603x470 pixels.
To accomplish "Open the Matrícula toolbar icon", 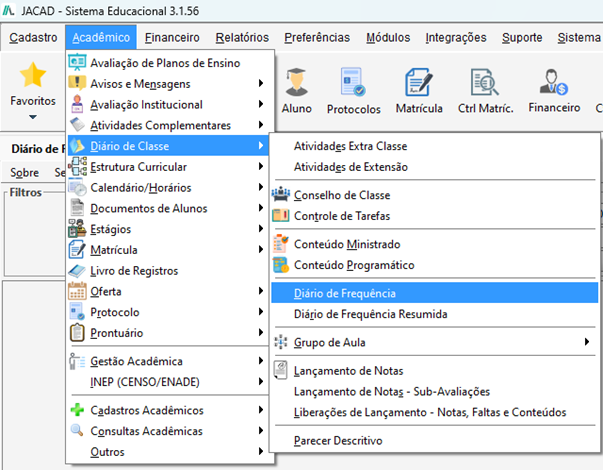I will 418,82.
